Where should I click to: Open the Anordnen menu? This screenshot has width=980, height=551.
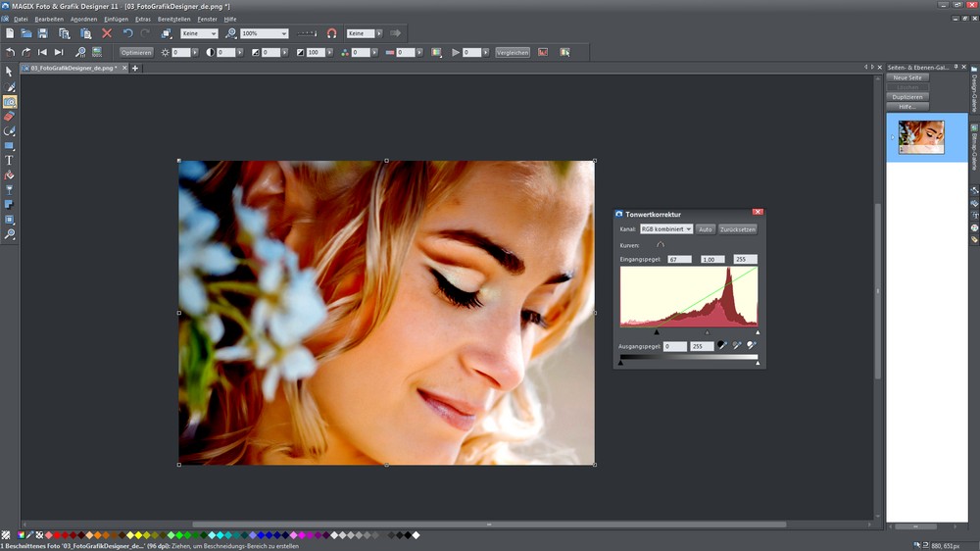pos(83,20)
